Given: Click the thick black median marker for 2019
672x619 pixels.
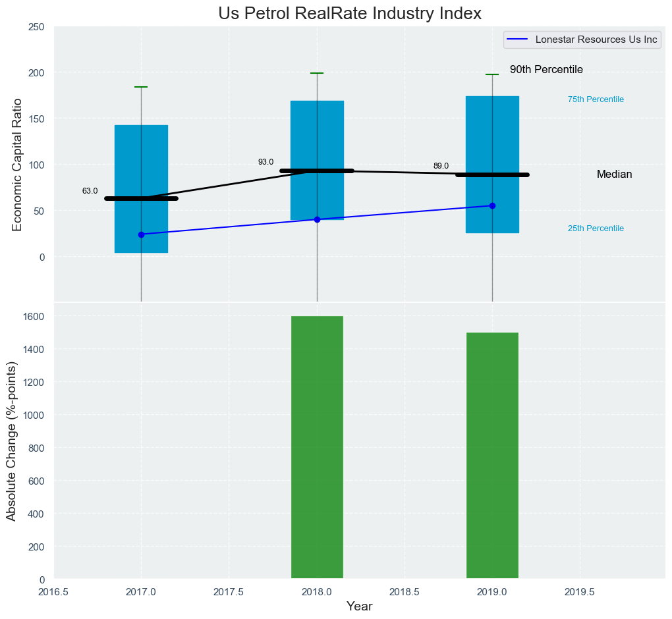Looking at the screenshot, I should pos(492,175).
